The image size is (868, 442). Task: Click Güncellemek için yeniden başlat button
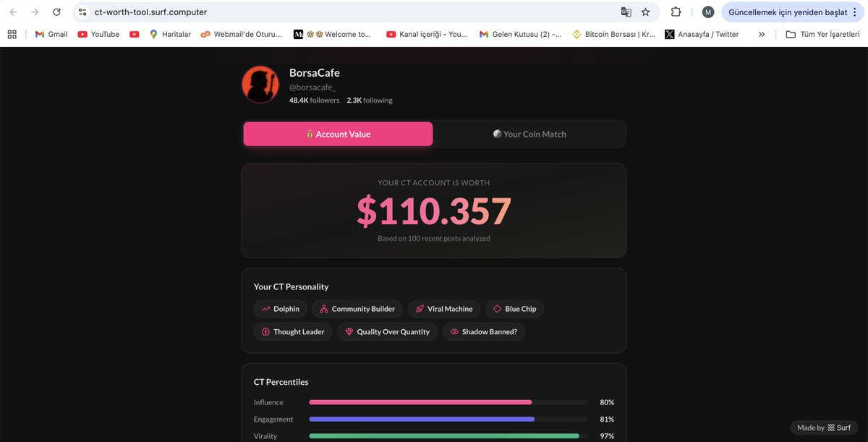point(793,12)
